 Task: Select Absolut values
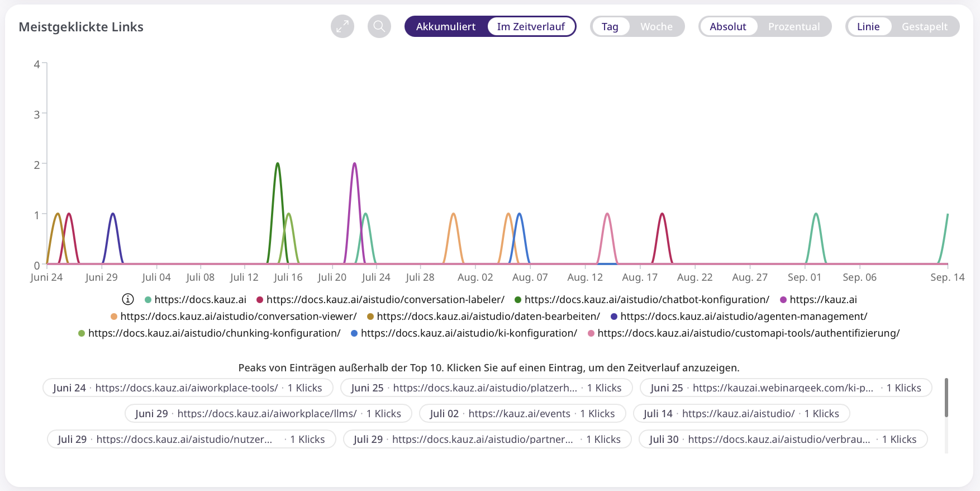pos(728,26)
